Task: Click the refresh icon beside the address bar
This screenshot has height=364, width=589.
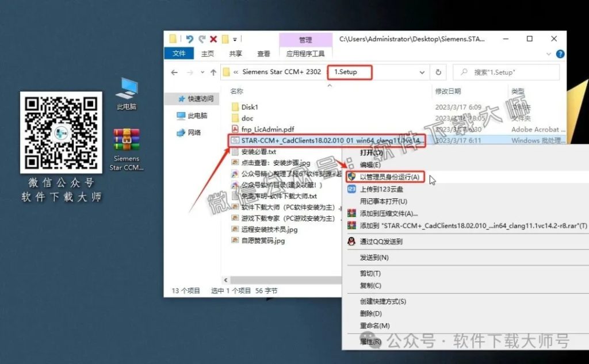Action: tap(438, 72)
